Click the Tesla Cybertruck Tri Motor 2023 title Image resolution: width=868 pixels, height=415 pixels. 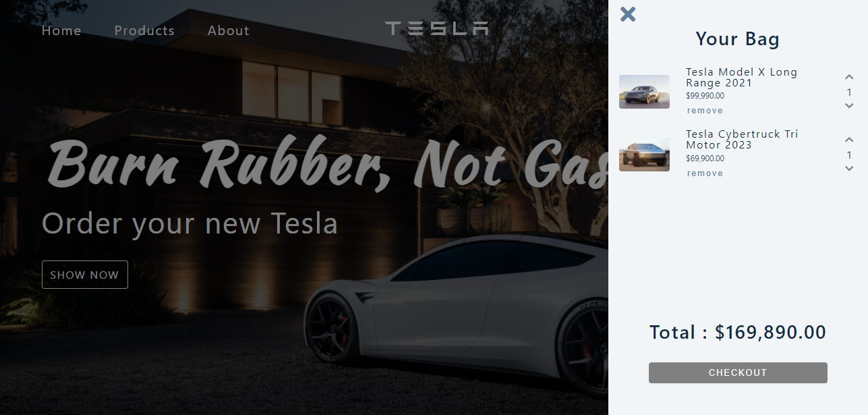(x=742, y=140)
